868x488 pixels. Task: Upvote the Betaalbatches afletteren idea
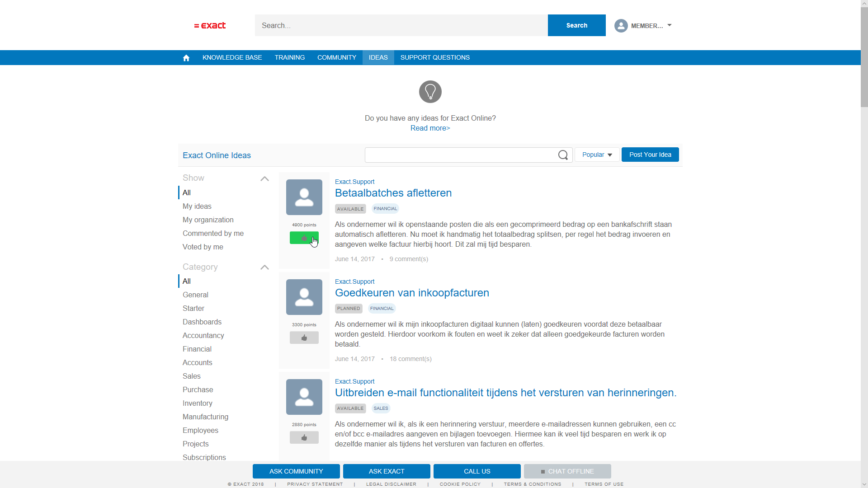[x=304, y=238]
